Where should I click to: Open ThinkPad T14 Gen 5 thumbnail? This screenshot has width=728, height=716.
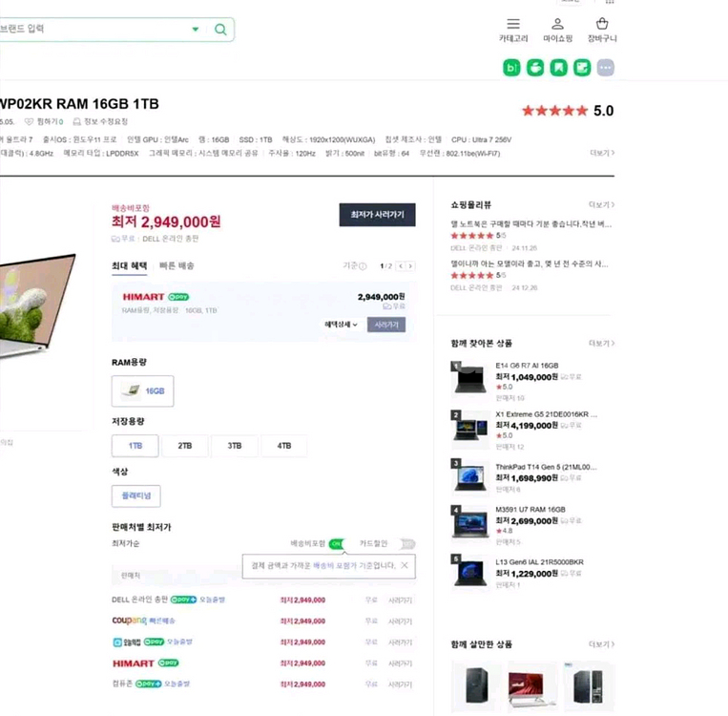coord(470,477)
